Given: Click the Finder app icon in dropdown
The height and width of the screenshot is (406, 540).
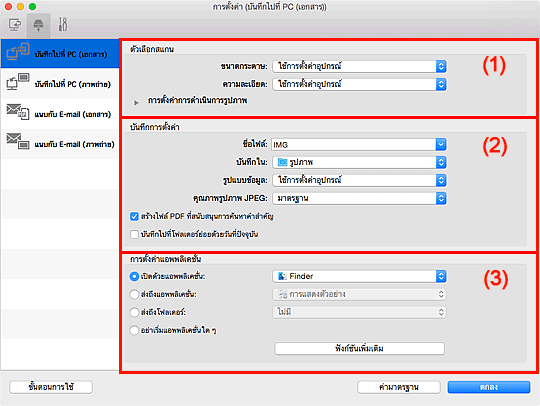Looking at the screenshot, I should pos(282,276).
